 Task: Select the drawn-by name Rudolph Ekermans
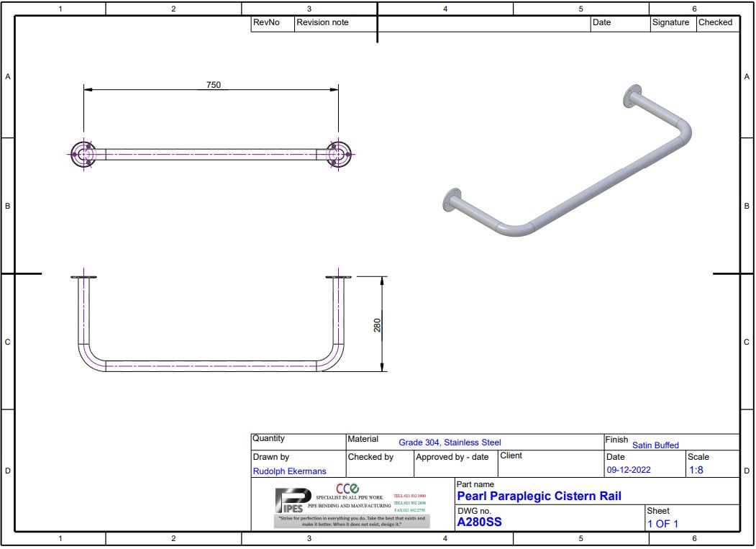289,471
